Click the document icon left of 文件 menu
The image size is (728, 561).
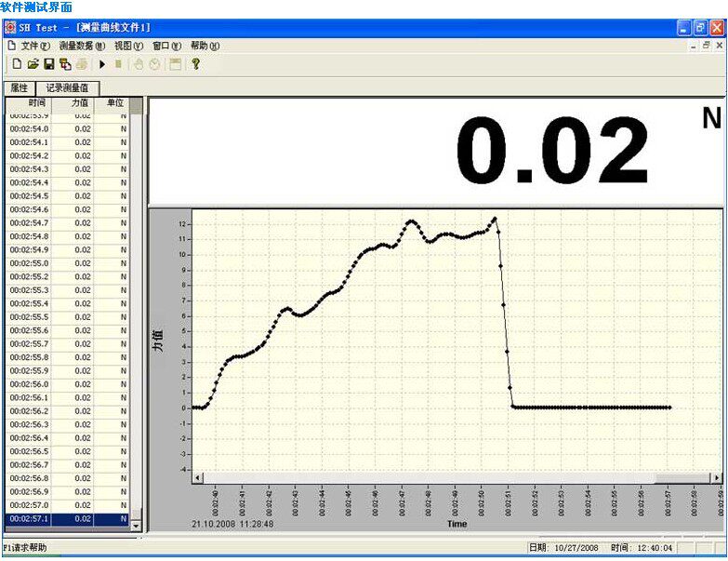coord(11,46)
